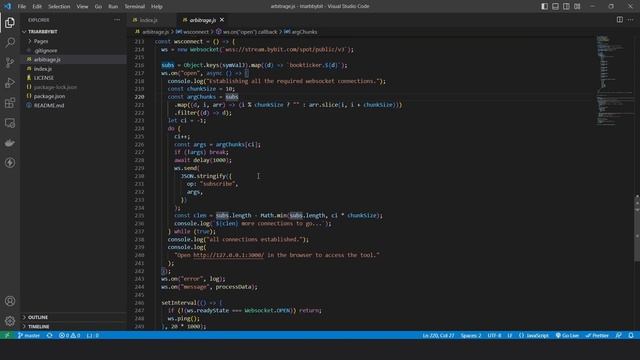
Task: Open the Go menu
Action: click(x=98, y=7)
